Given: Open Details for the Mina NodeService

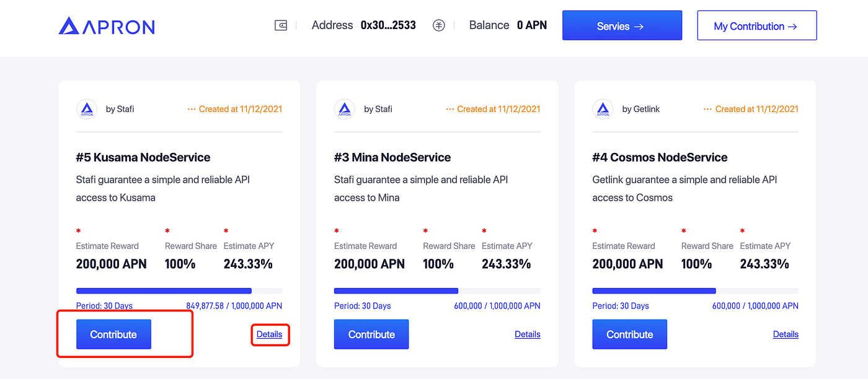Looking at the screenshot, I should pos(528,334).
